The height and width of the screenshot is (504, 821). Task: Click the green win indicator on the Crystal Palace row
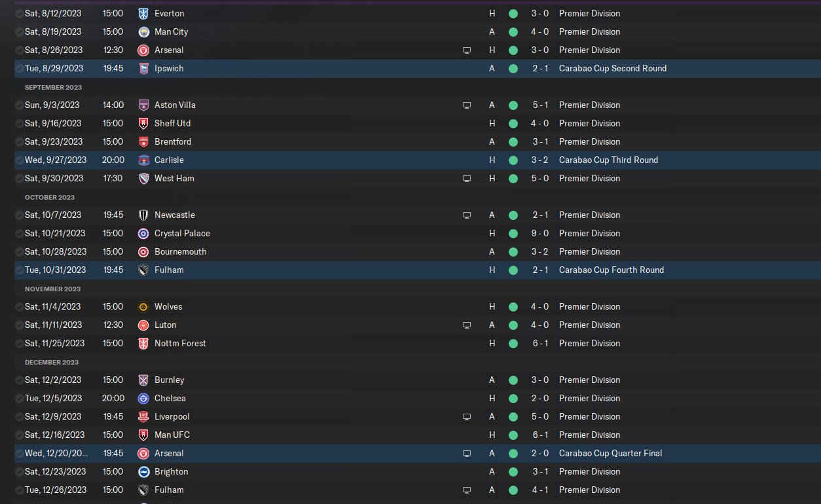(x=513, y=233)
